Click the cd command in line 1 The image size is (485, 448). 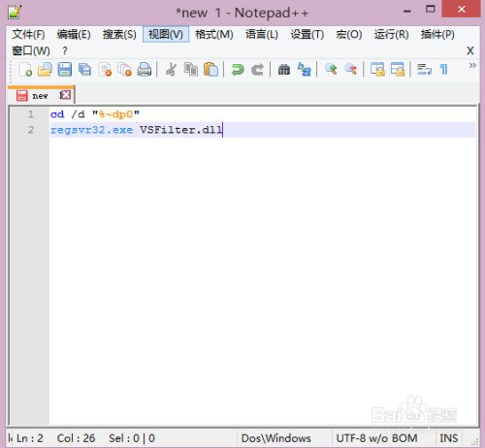click(57, 114)
